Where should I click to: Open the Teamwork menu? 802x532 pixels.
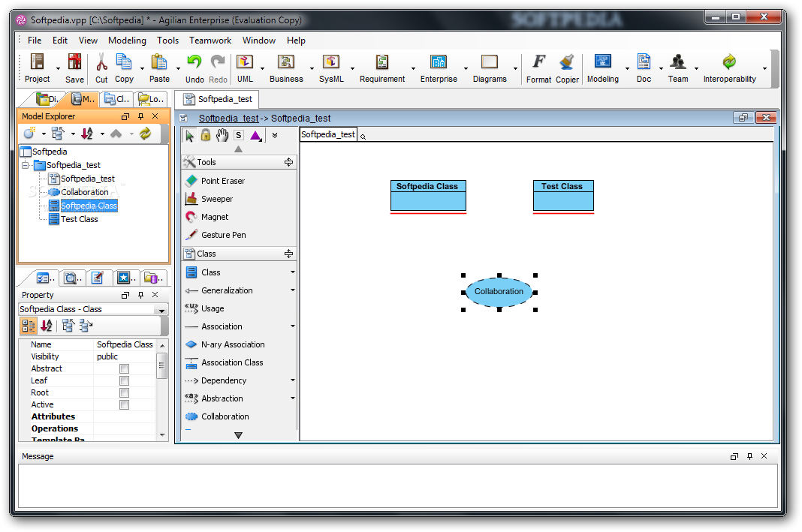click(210, 41)
